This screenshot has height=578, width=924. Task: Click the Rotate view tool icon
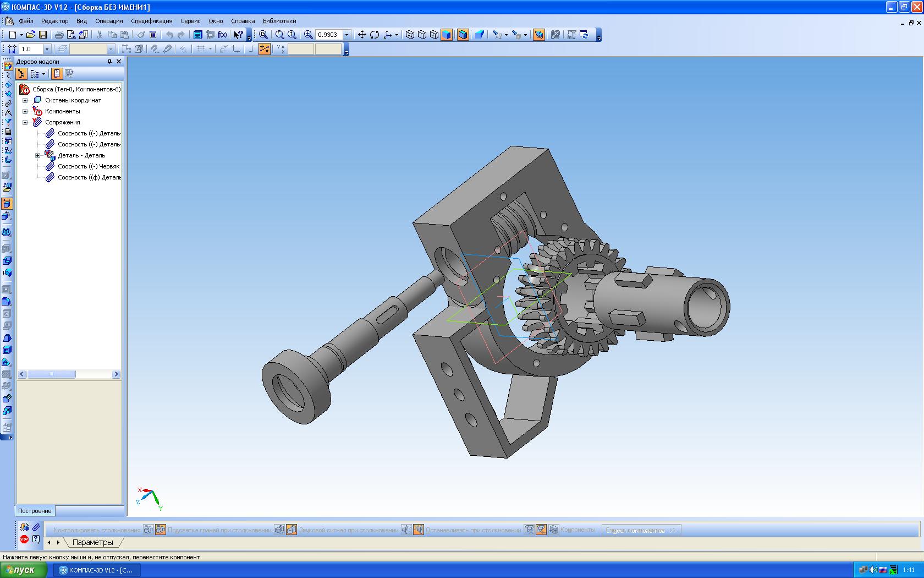point(375,35)
